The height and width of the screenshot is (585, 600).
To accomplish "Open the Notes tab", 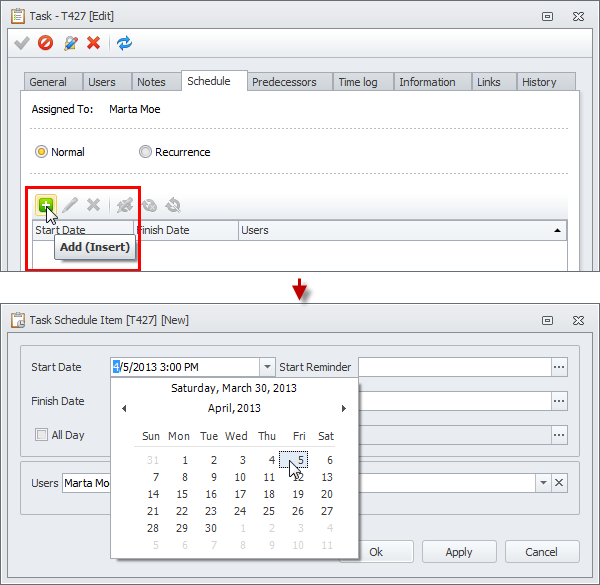I will coord(156,82).
